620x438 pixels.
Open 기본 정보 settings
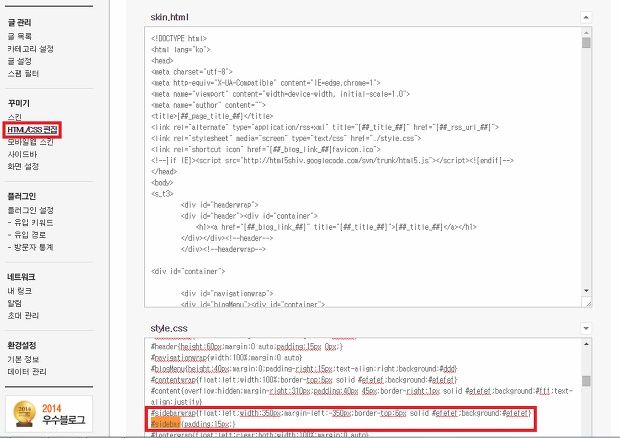[x=23, y=359]
